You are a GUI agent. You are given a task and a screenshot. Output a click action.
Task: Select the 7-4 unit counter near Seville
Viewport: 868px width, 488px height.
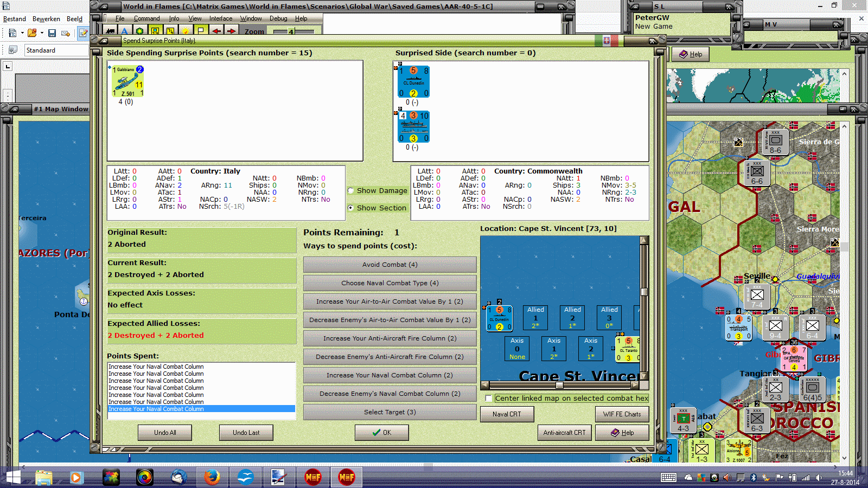point(757,296)
